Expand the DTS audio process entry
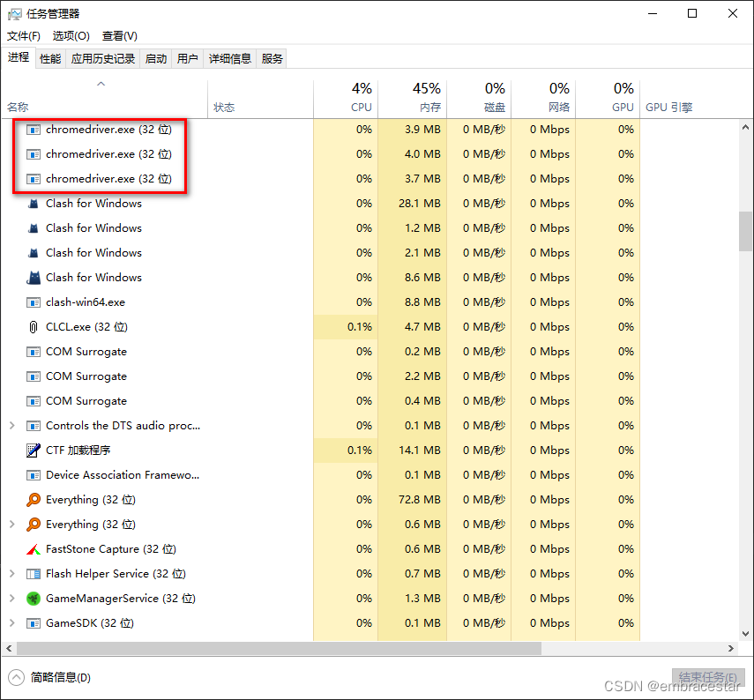Image resolution: width=754 pixels, height=700 pixels. point(11,426)
